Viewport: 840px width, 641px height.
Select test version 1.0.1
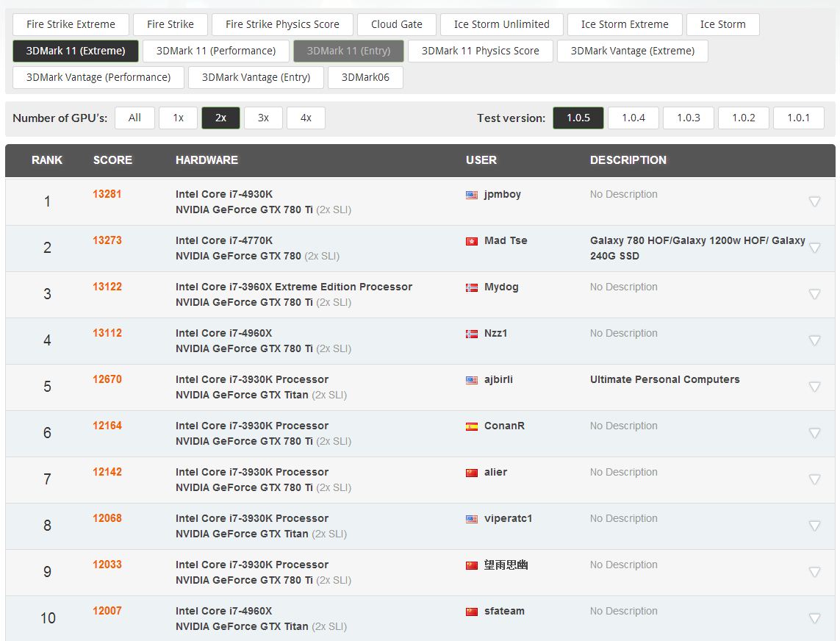(x=798, y=118)
